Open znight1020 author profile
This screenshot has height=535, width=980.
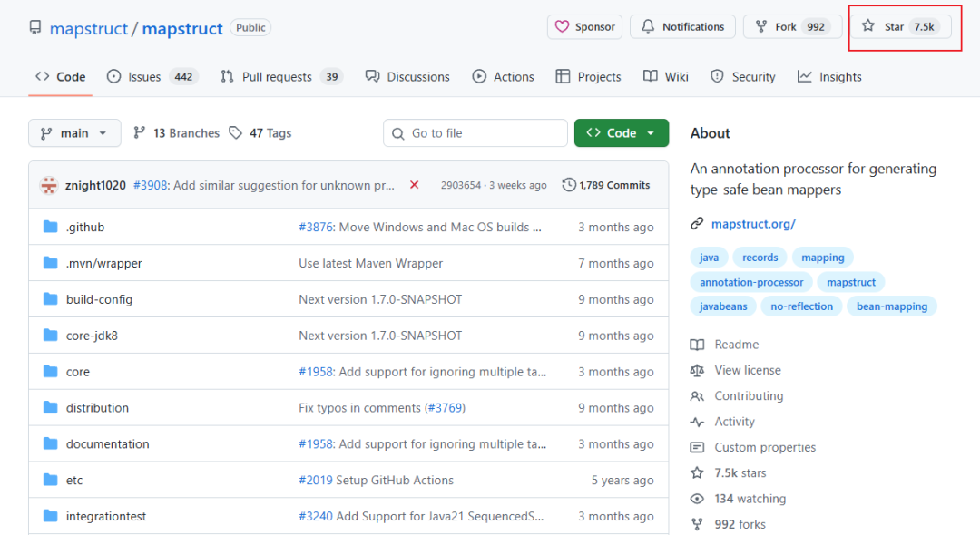pyautogui.click(x=95, y=185)
